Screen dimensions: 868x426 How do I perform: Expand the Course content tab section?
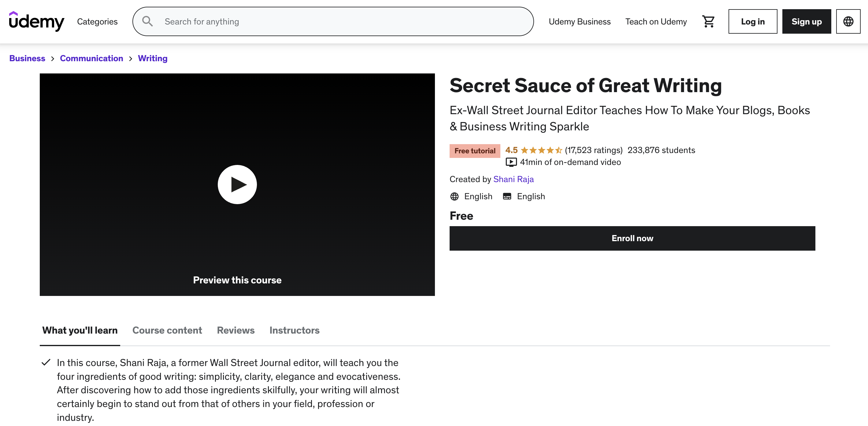pyautogui.click(x=167, y=330)
